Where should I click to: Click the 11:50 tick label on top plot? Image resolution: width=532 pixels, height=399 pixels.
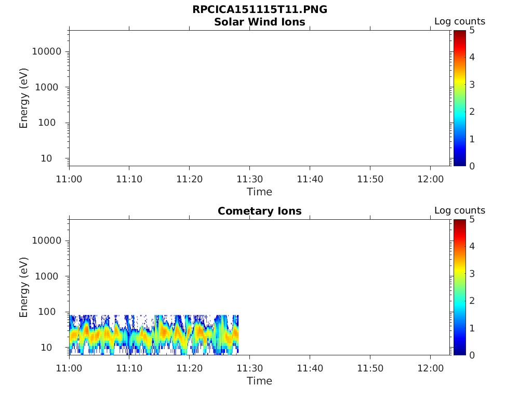coord(370,179)
